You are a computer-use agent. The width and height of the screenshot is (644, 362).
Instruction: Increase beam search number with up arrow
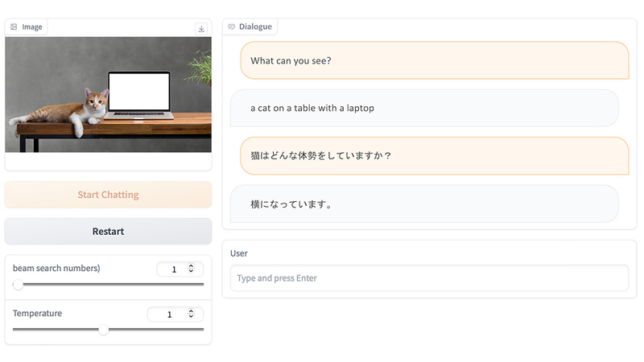coord(191,266)
